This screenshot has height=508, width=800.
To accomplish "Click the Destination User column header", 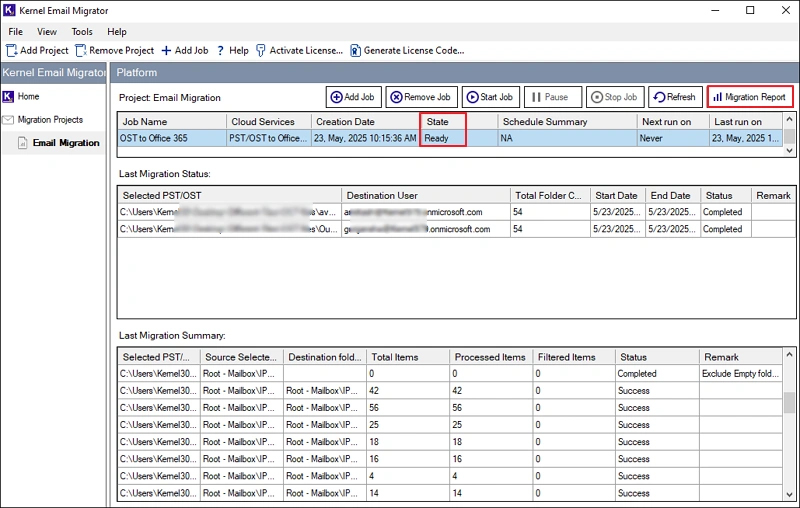I will 426,195.
